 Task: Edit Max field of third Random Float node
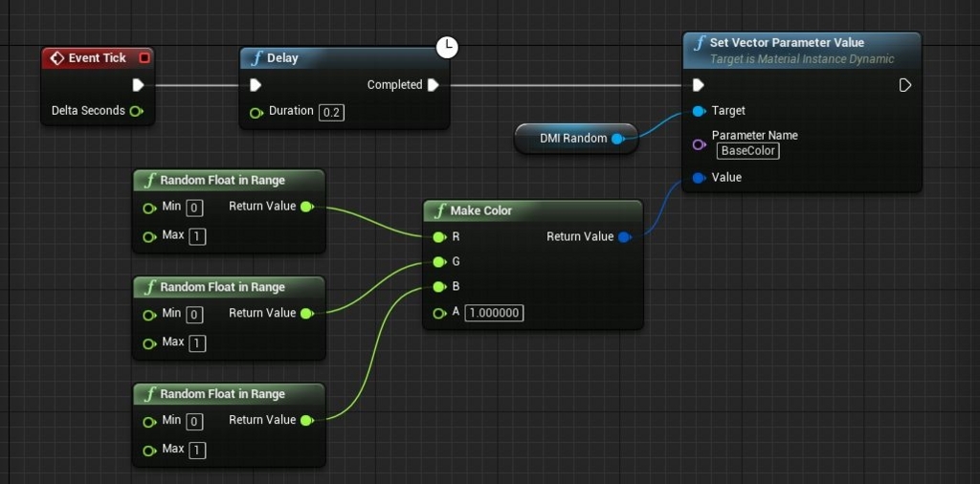(x=197, y=451)
